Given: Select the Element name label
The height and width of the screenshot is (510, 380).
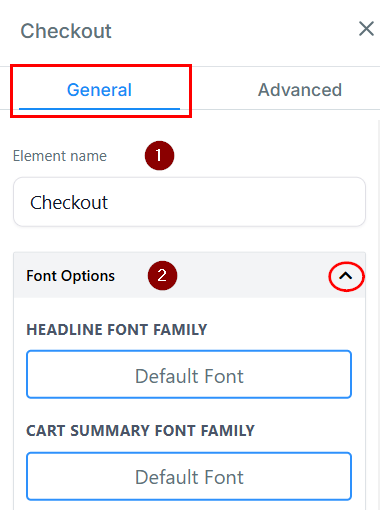Looking at the screenshot, I should (60, 156).
